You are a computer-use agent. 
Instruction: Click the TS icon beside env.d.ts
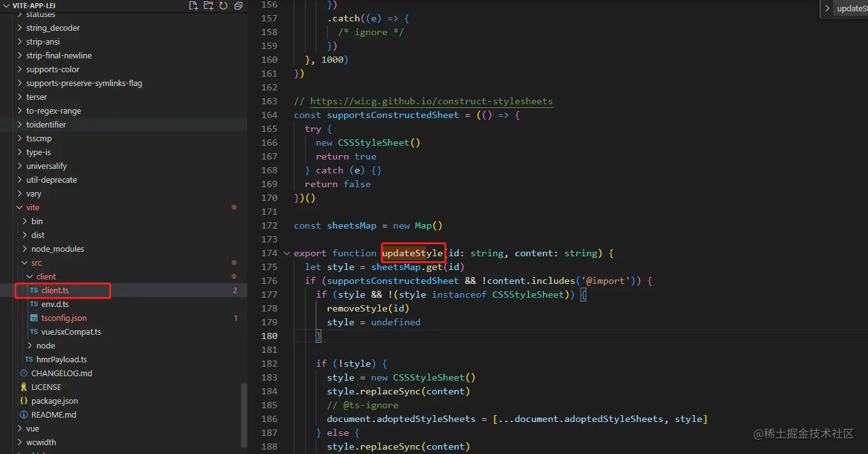(34, 304)
